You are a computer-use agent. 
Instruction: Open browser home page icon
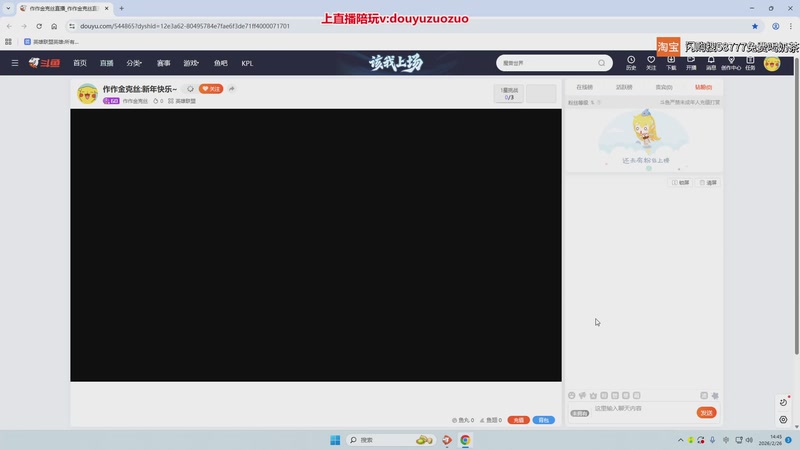[x=54, y=26]
